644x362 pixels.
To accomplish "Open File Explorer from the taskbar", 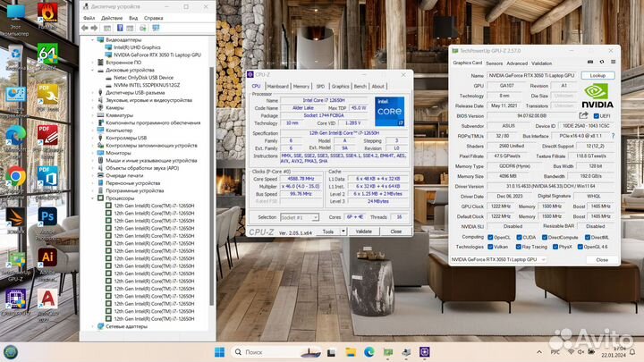I will (x=351, y=352).
